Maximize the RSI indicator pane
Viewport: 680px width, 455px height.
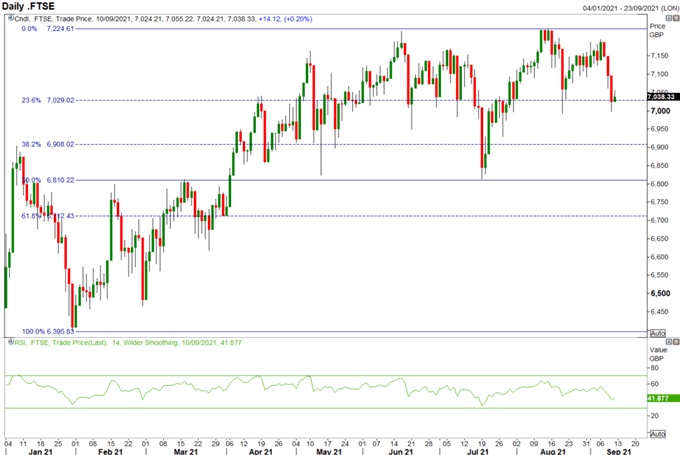(669, 342)
